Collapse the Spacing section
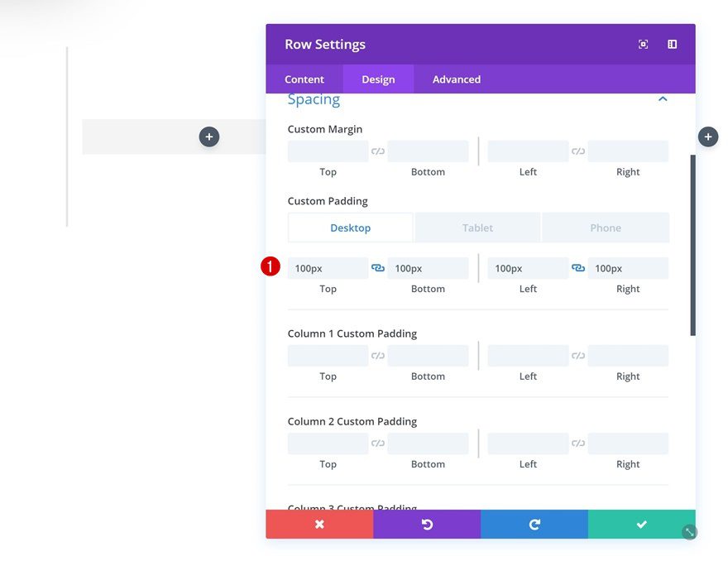This screenshot has height=561, width=728. [x=662, y=98]
